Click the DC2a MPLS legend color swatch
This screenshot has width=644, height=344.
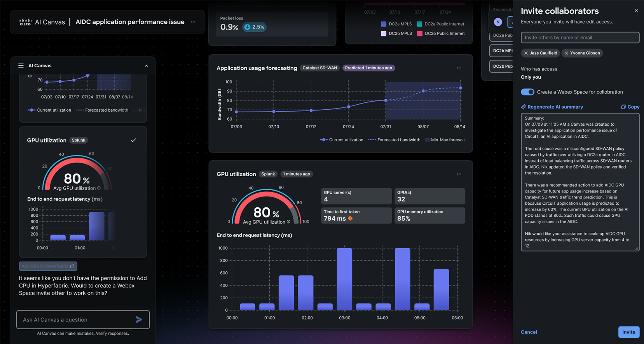384,24
